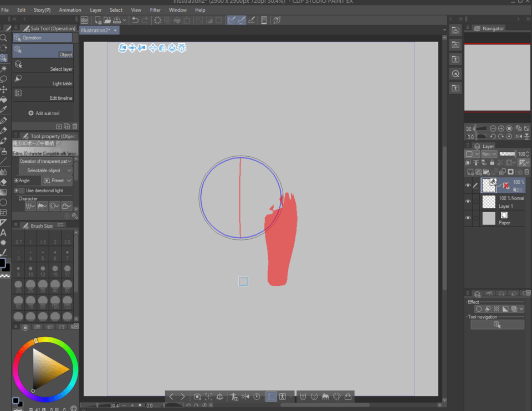Viewport: 532px width, 411px height.
Task: Open the File menu
Action: (x=5, y=10)
